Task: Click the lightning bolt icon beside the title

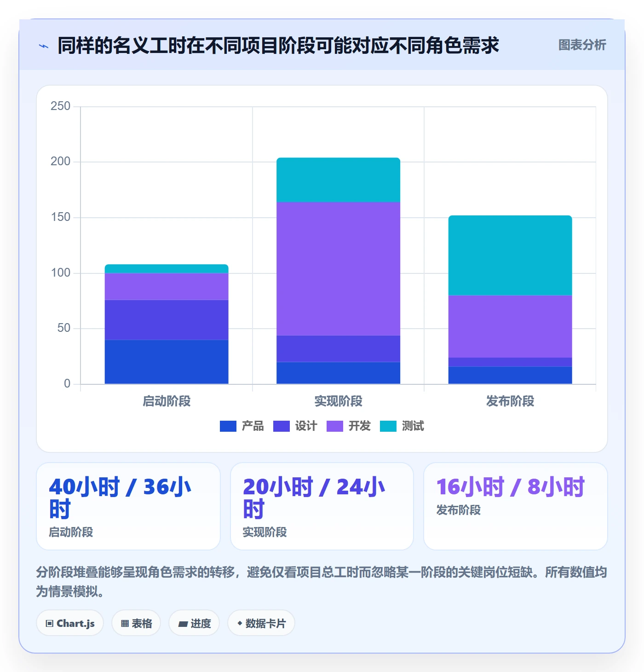Action: tap(44, 46)
